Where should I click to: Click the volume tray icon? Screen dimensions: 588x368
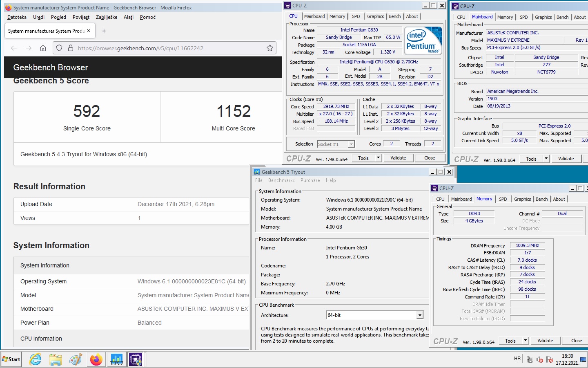pos(540,359)
